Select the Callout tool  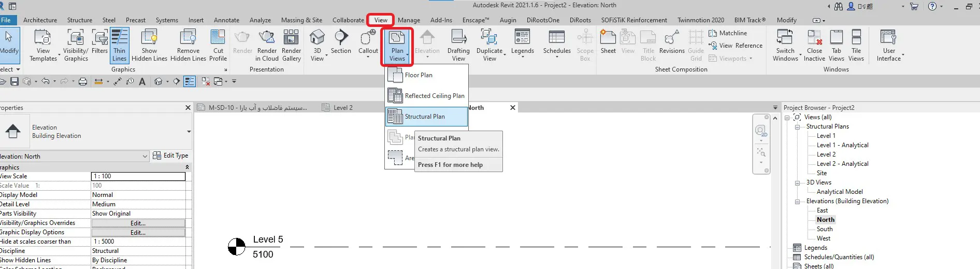(368, 43)
